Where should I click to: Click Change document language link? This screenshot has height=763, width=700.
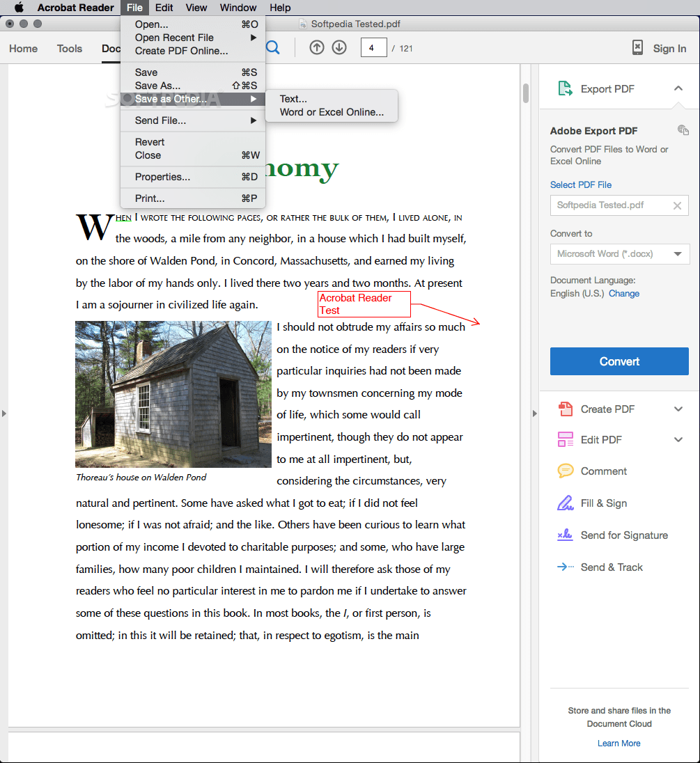[623, 293]
